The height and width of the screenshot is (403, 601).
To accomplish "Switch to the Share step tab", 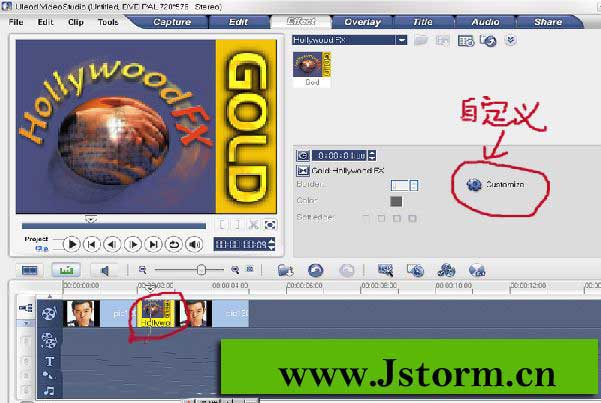I will [x=548, y=22].
